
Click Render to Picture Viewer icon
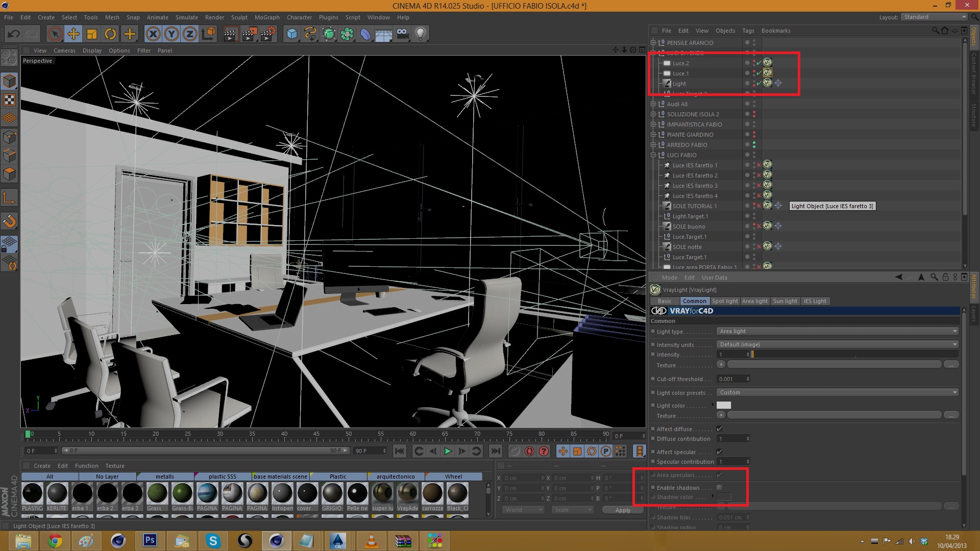pos(249,34)
